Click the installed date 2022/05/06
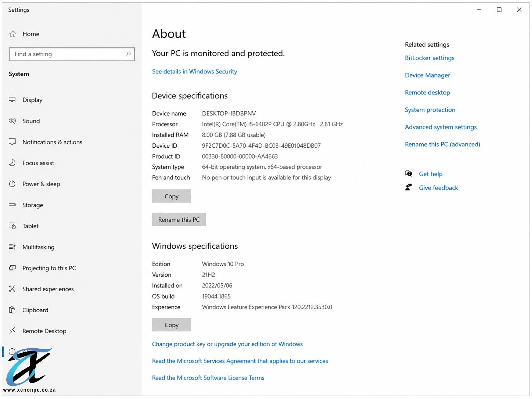 tap(217, 285)
